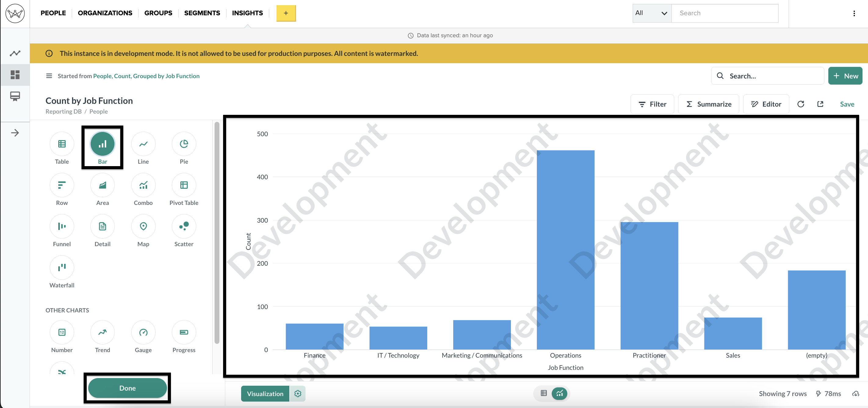Focus the Search... field beside New
Viewport: 868px width, 408px height.
[x=767, y=76]
